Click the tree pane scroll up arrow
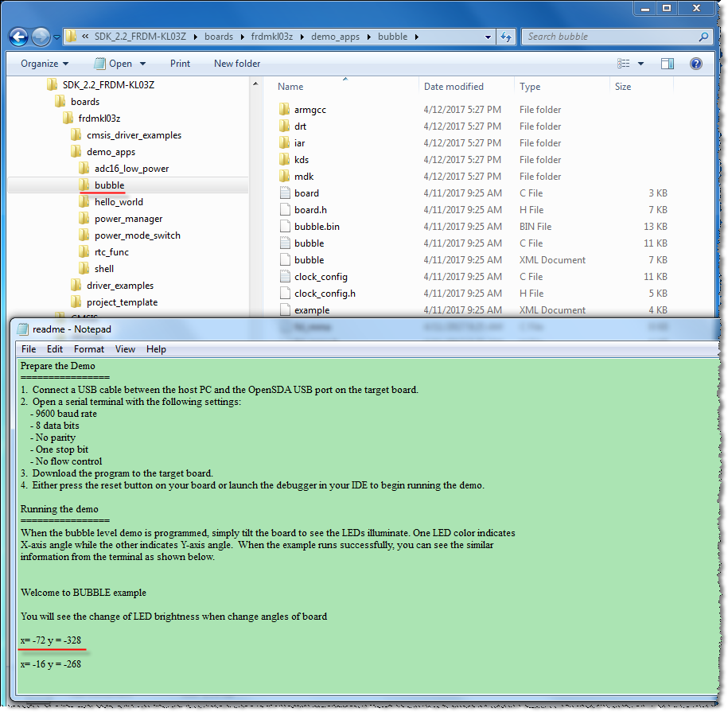This screenshot has height=712, width=728. tap(255, 84)
